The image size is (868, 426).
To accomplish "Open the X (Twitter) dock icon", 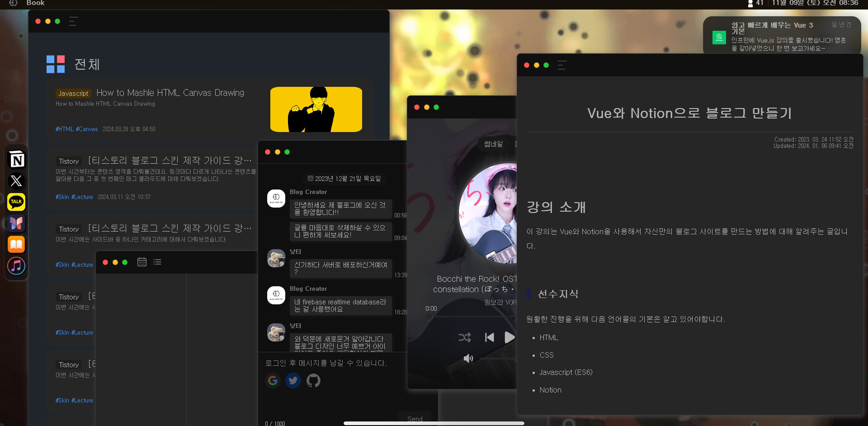I will (x=16, y=181).
